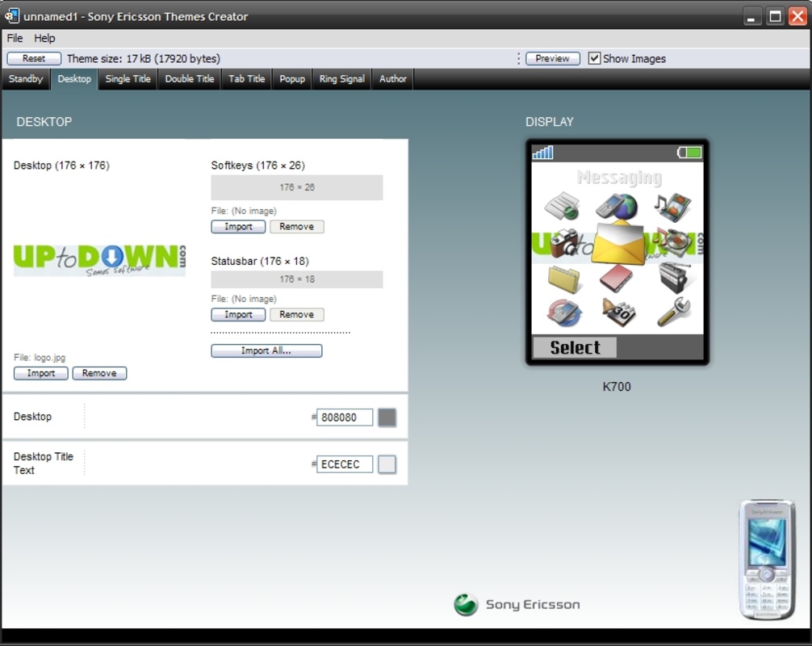Click the Desktop Title Text hex field ECECEC
The image size is (812, 646).
point(345,464)
